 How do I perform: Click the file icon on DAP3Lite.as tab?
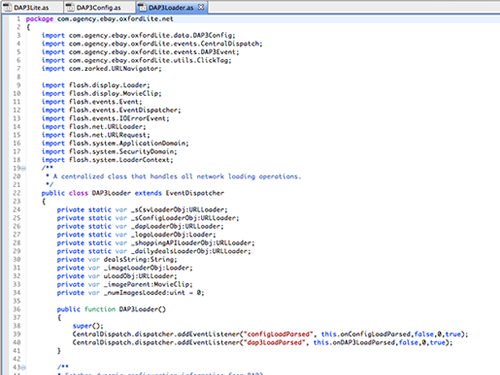[x=8, y=7]
